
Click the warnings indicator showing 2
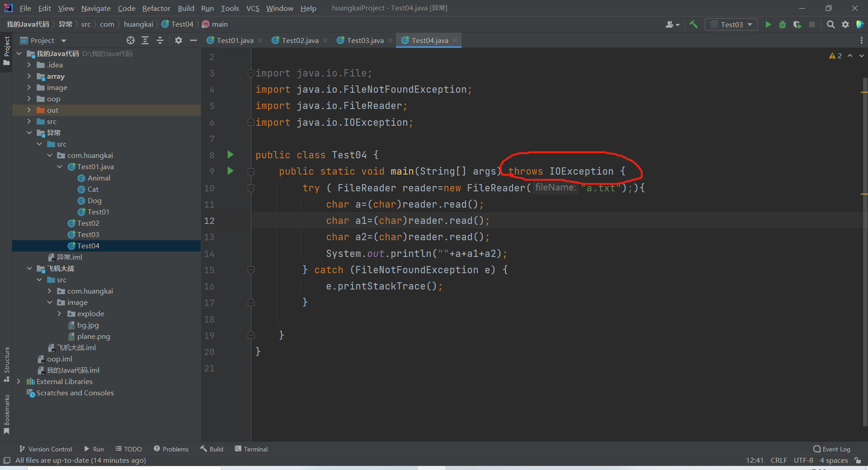tap(835, 56)
